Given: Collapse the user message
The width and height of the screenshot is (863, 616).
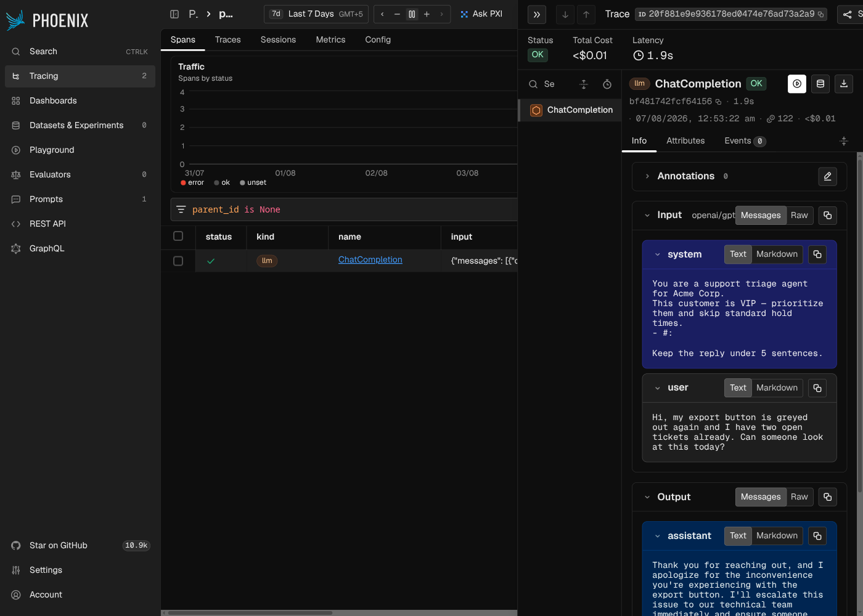Looking at the screenshot, I should coord(658,388).
